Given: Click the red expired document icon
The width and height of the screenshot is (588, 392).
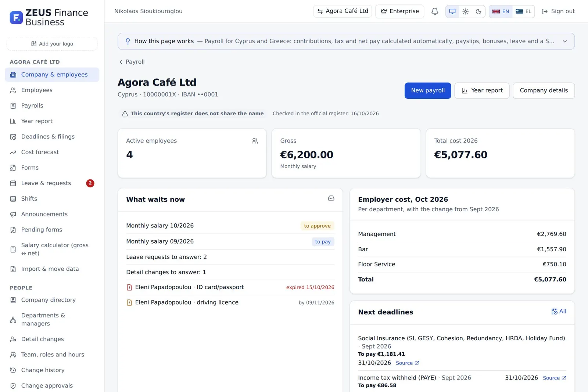Looking at the screenshot, I should [x=129, y=287].
